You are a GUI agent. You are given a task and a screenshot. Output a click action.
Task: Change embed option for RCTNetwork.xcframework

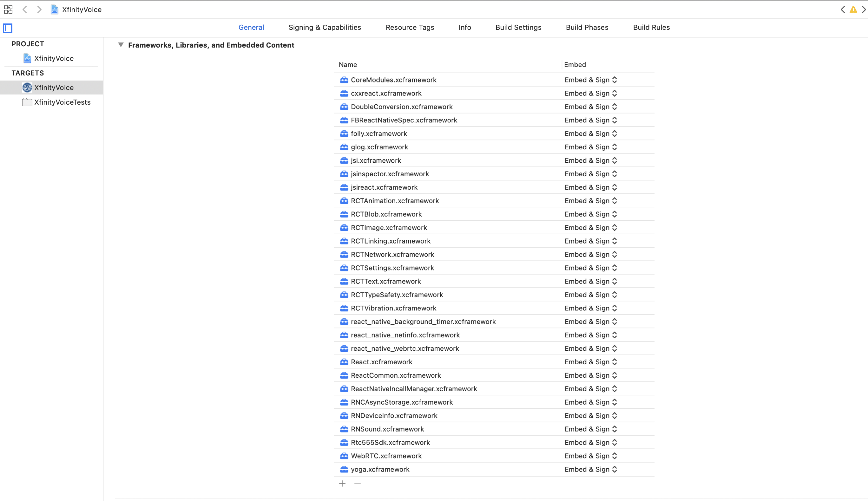click(591, 254)
